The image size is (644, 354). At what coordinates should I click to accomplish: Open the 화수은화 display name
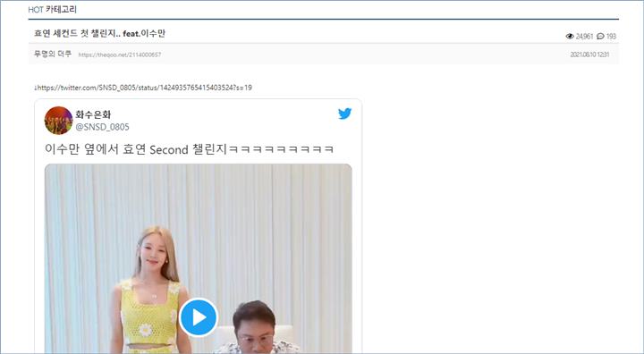(x=93, y=114)
